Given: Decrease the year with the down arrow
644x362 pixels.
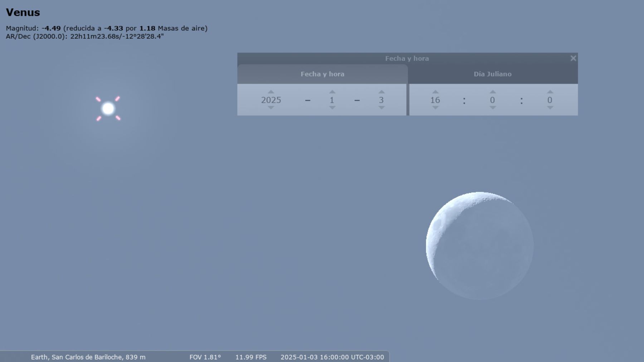Looking at the screenshot, I should click(x=271, y=108).
